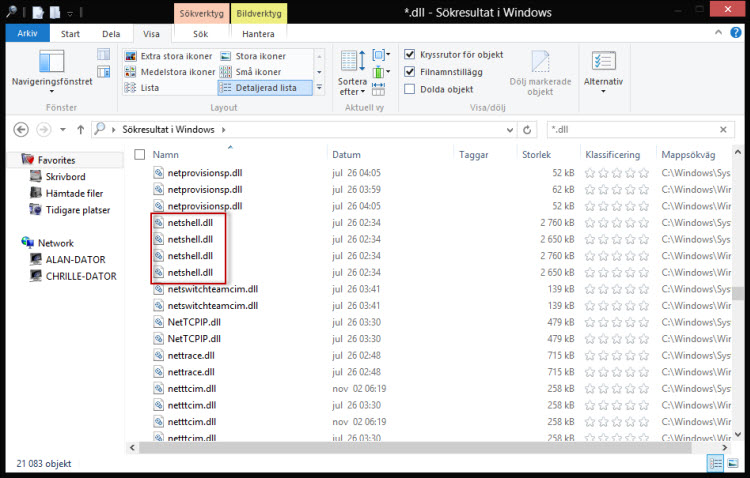Collapse the ribbon with the chevron
Screen dimensions: 750x478
[718, 33]
